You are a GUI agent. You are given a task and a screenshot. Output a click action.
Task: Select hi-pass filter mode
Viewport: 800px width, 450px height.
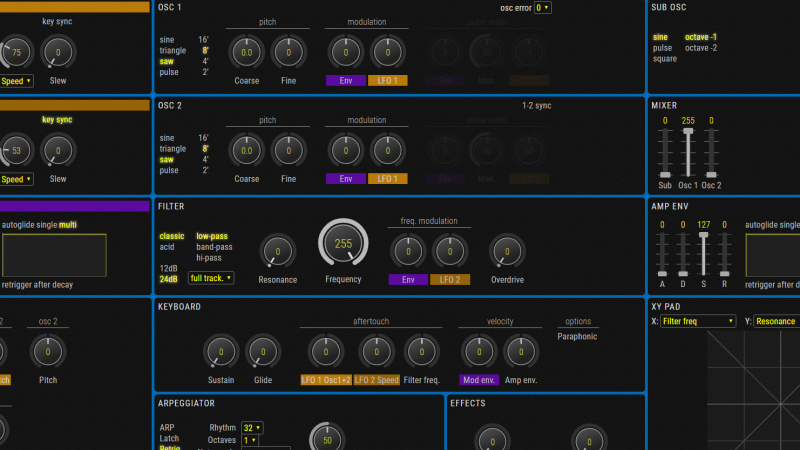pyautogui.click(x=209, y=258)
